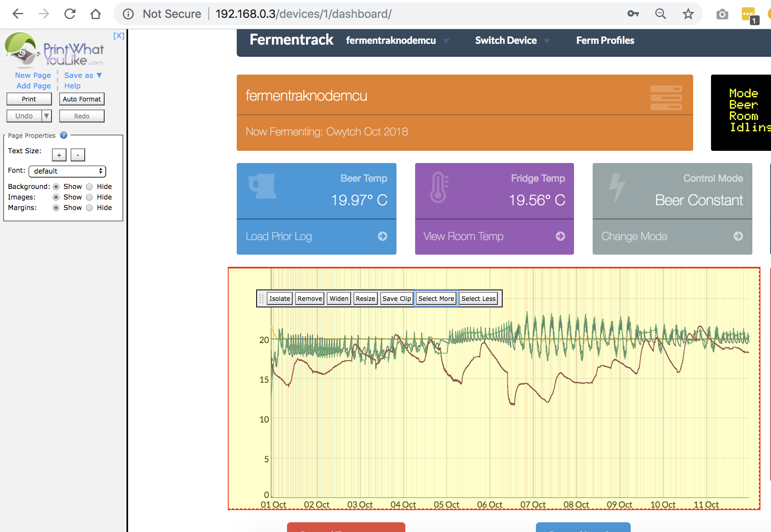771x532 pixels.
Task: Click Resize in the selection toolbar
Action: [366, 298]
